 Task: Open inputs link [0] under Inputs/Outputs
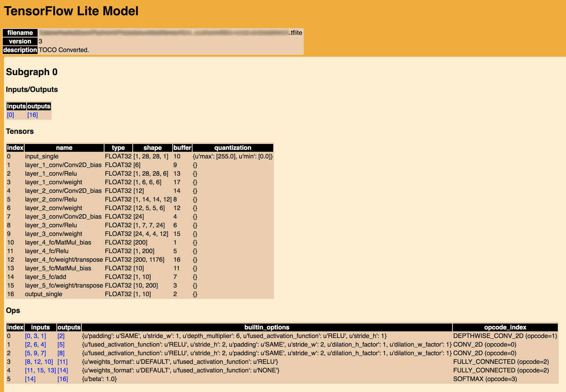[x=10, y=115]
